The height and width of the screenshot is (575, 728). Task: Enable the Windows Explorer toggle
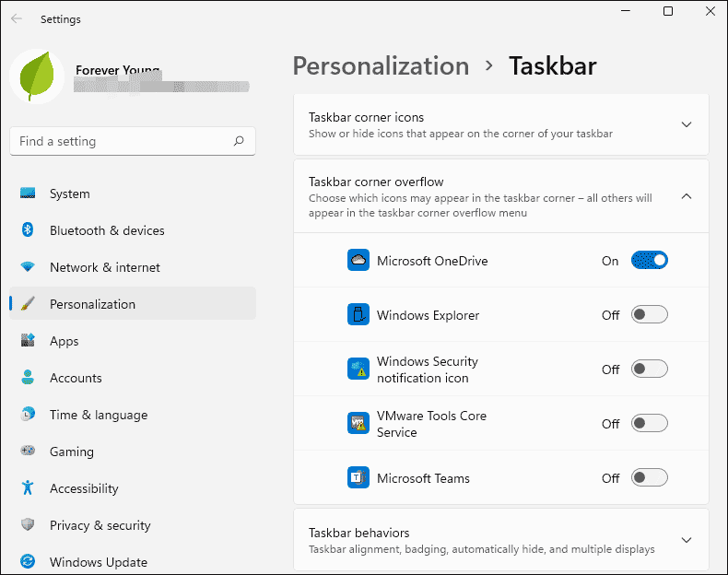coord(649,314)
